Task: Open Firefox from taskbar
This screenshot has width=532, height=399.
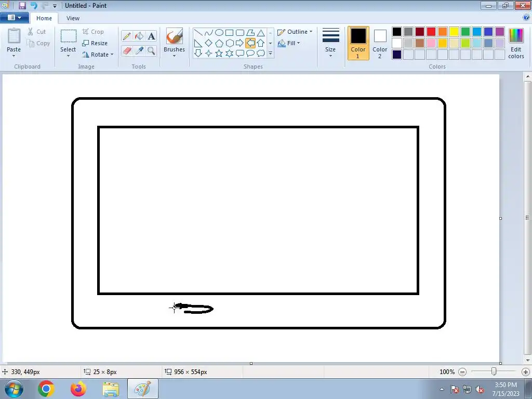Action: coord(78,389)
